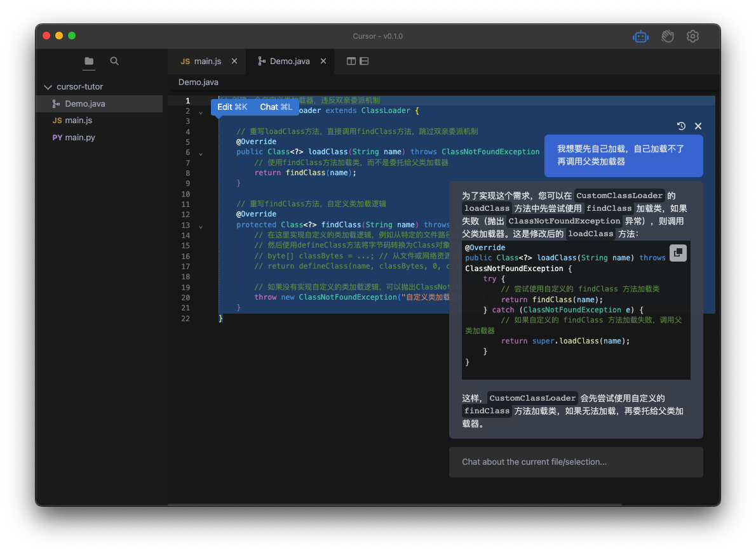756x553 pixels.
Task: Open Demo.java in file tree
Action: [99, 103]
